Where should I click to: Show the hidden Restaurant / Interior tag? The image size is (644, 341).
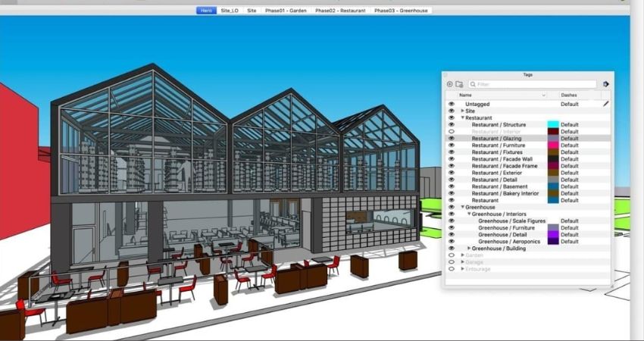[452, 132]
